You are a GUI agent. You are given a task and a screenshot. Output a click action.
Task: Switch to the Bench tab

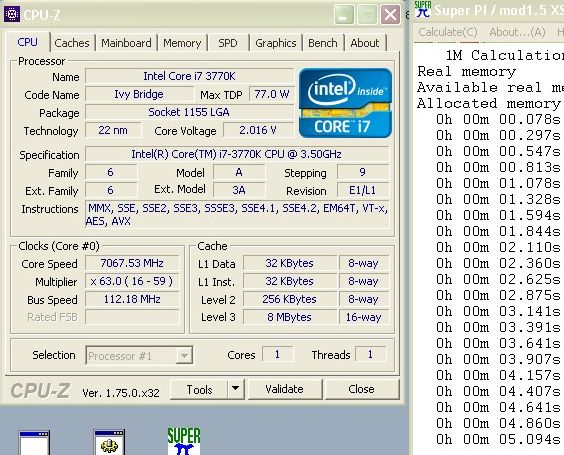(323, 43)
